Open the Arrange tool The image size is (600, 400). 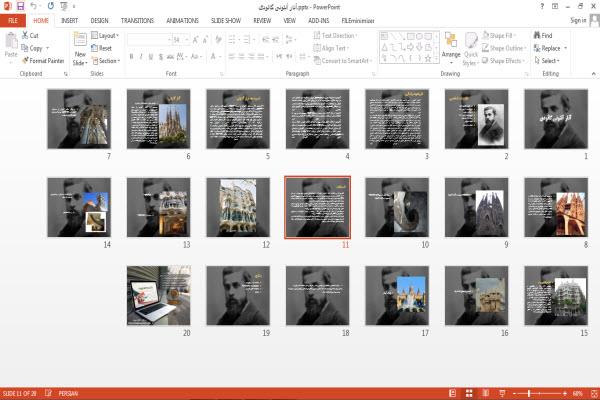click(x=451, y=49)
